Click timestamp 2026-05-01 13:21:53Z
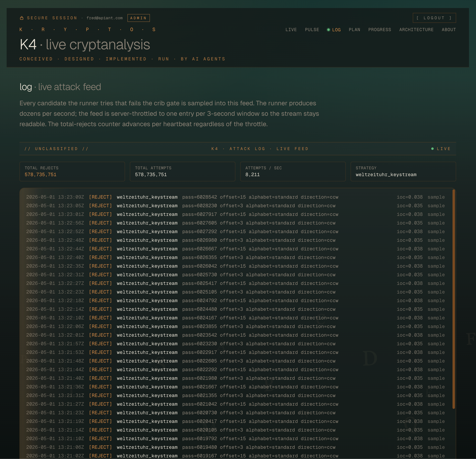Viewport: 476px width, 459px height. (x=55, y=352)
